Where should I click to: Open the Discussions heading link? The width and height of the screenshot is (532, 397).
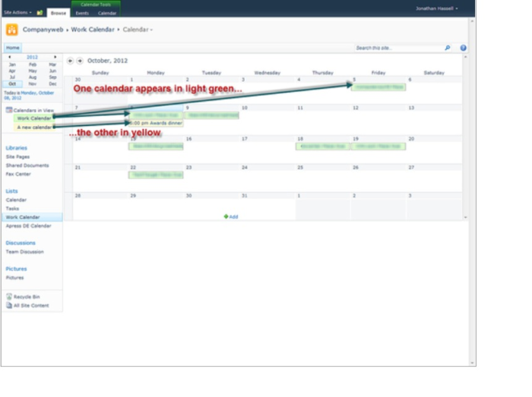[x=21, y=243]
